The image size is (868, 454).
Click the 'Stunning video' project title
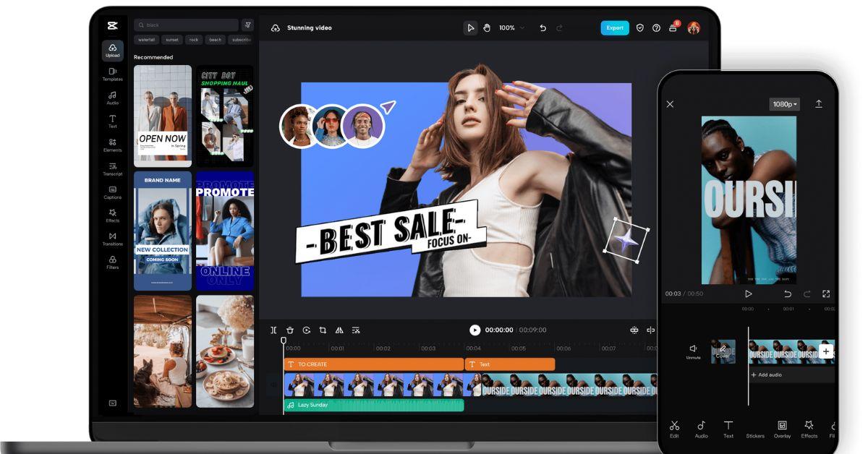[310, 28]
